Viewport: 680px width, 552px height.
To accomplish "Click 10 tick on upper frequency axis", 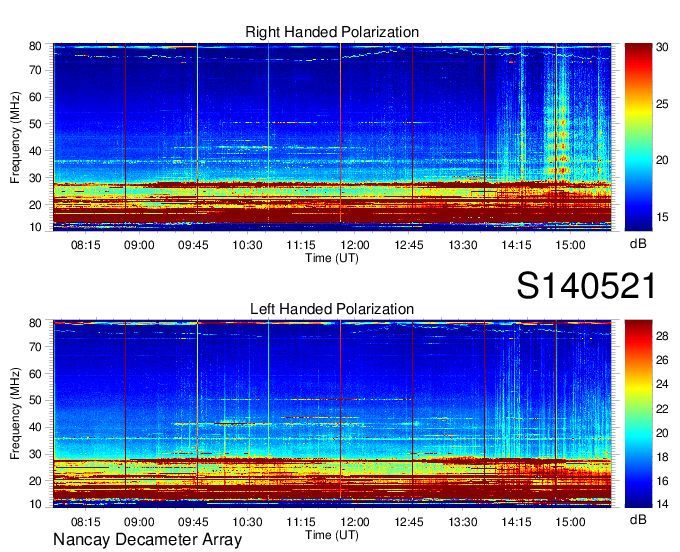I will (x=35, y=227).
